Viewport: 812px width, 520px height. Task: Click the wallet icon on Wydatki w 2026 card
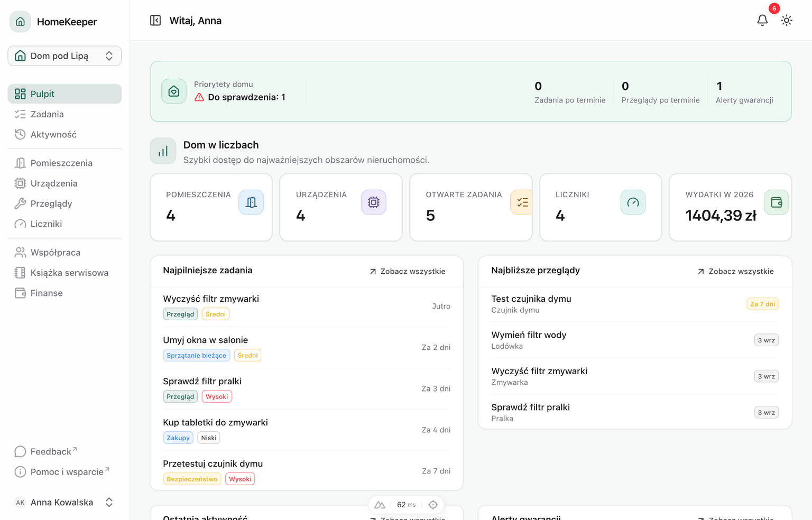777,202
